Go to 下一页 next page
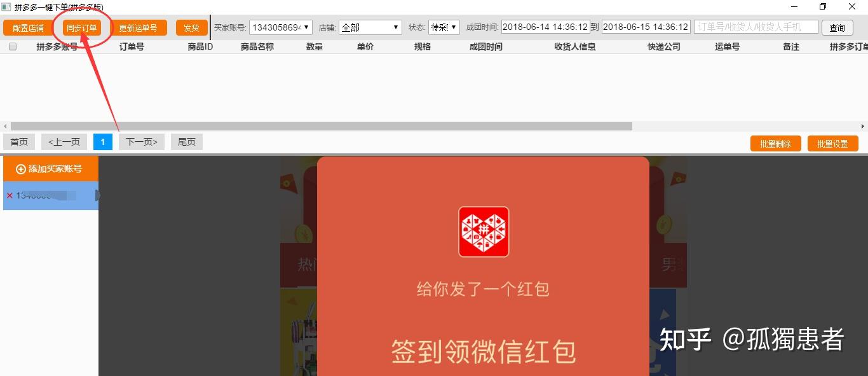This screenshot has height=376, width=868. coord(141,142)
